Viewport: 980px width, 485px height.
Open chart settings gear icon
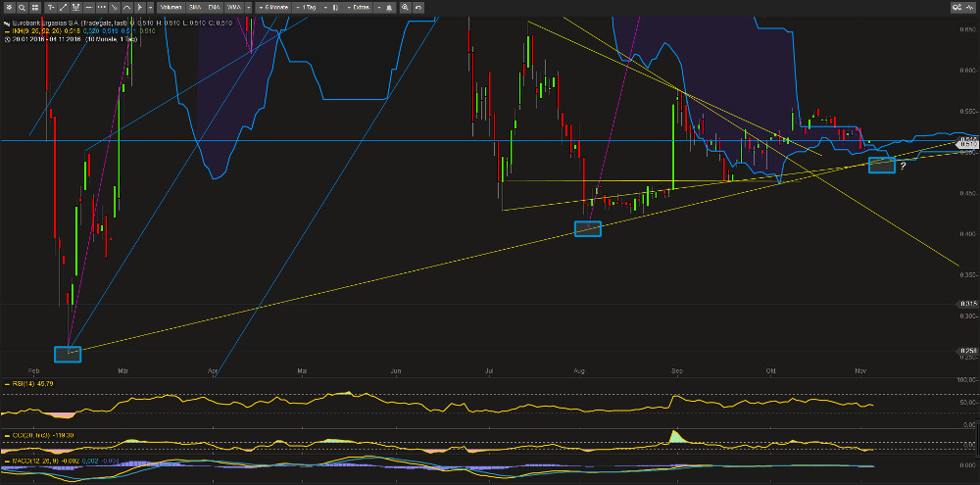10,8
